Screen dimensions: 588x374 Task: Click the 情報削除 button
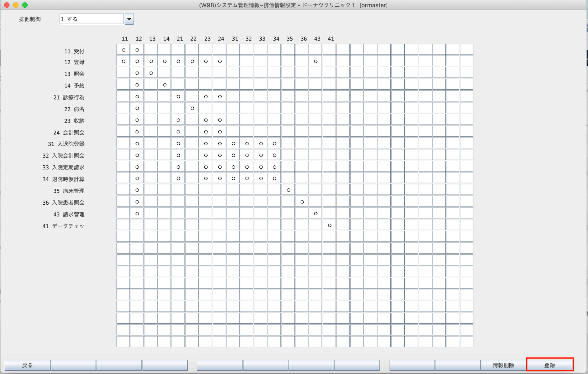tap(503, 365)
